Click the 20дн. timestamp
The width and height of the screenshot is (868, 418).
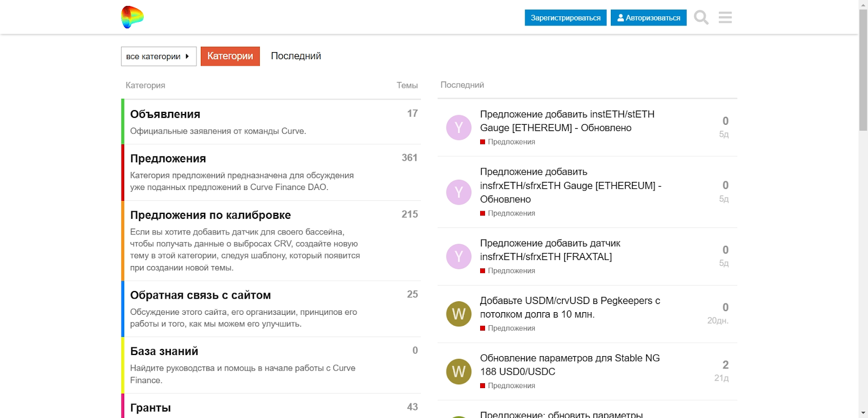[x=718, y=321]
